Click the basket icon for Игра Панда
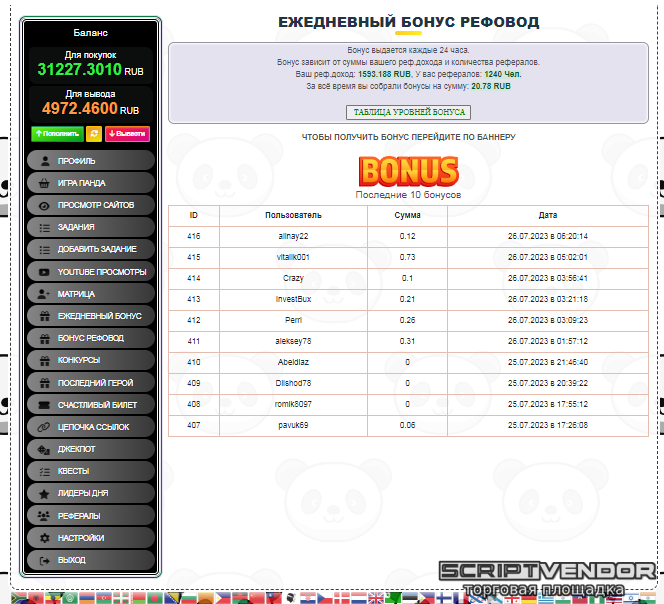The width and height of the screenshot is (664, 604). point(44,183)
